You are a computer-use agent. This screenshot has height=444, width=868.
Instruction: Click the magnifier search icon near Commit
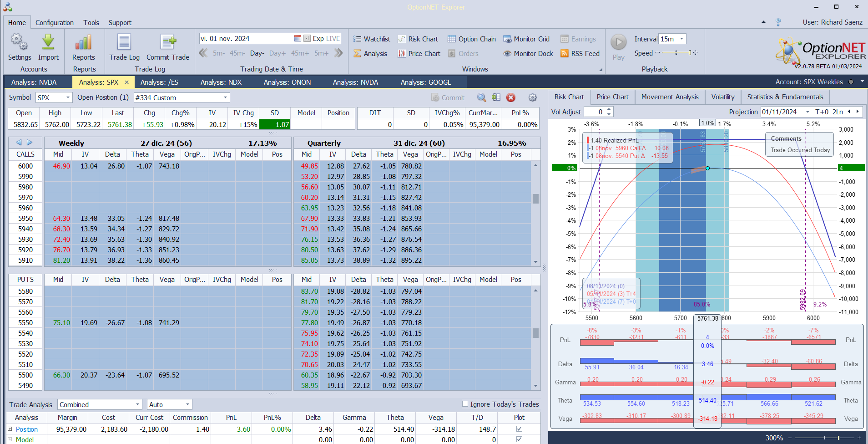[x=481, y=97]
